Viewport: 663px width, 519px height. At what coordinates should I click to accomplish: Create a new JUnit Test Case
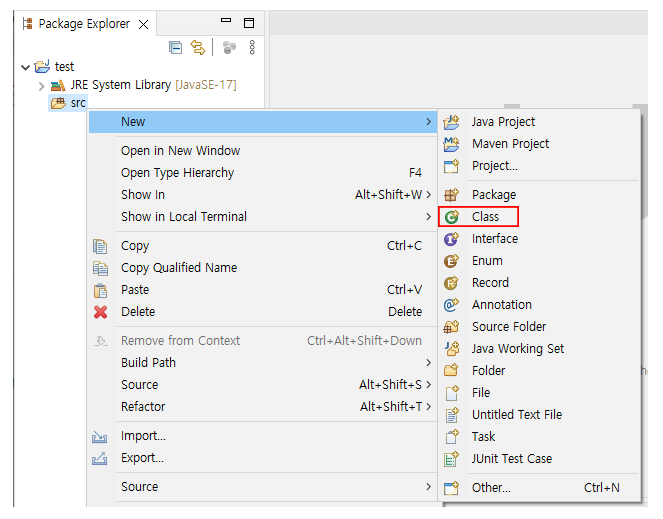coord(540,459)
